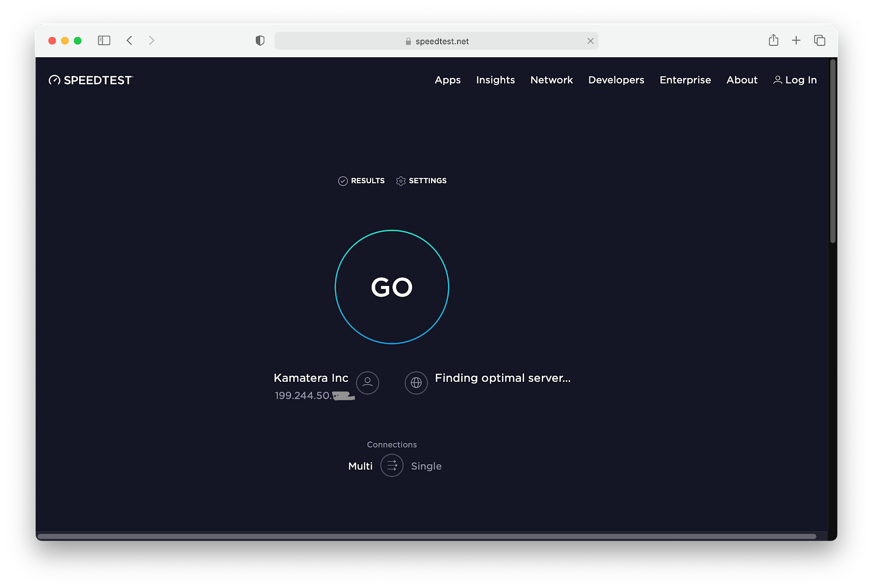Image resolution: width=873 pixels, height=588 pixels.
Task: Click the Log In link
Action: pos(800,80)
